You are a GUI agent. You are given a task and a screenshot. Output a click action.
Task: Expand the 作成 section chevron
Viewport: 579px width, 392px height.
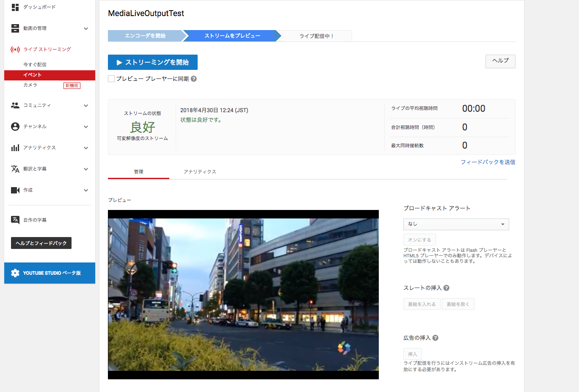tap(86, 190)
